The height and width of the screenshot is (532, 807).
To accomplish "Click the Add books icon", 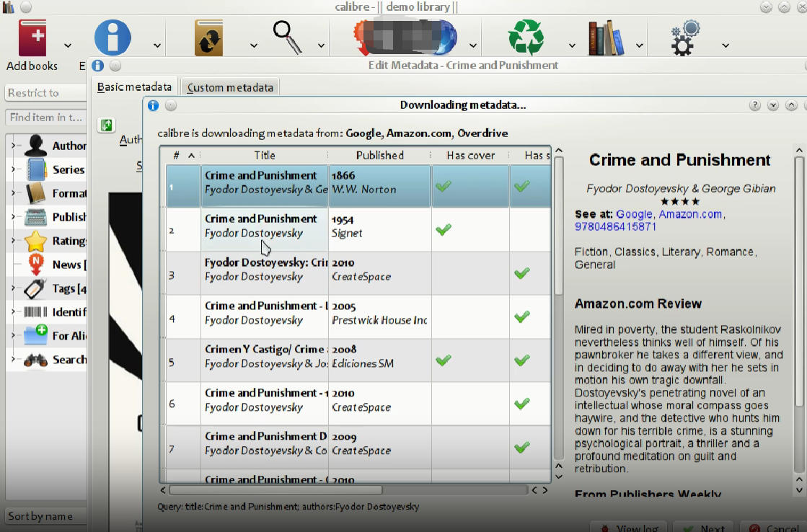I will (x=32, y=37).
